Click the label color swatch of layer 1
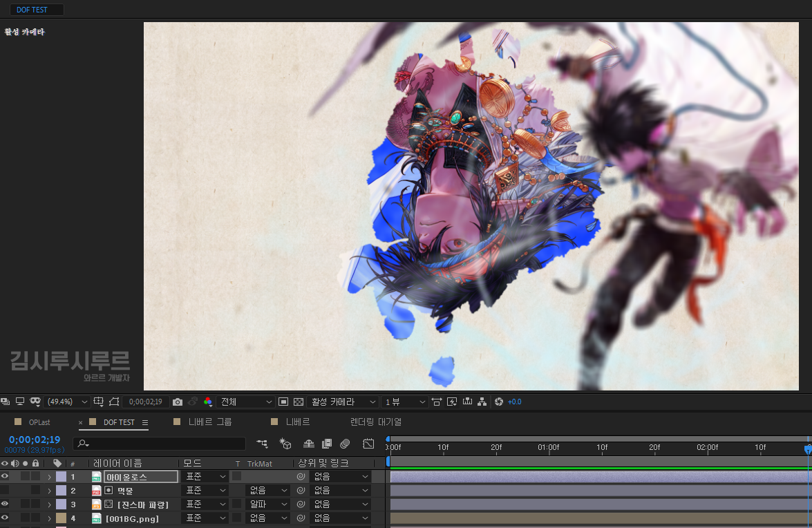 click(61, 476)
